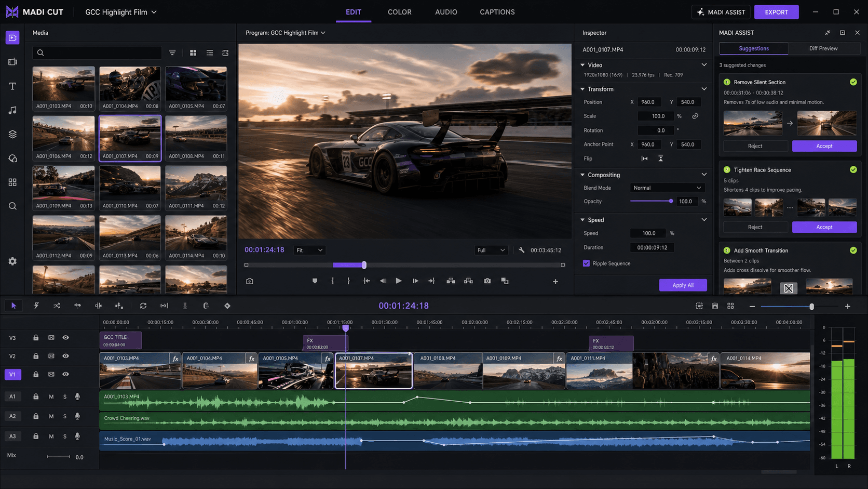Lock the V1 video track
This screenshot has height=489, width=868.
coord(36,375)
